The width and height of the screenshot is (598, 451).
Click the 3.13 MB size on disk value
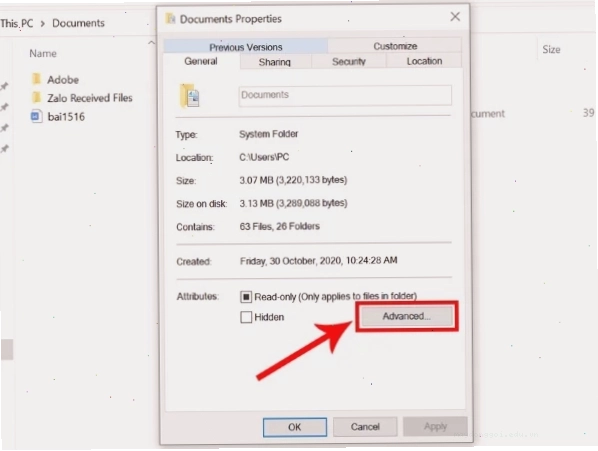[x=293, y=203]
